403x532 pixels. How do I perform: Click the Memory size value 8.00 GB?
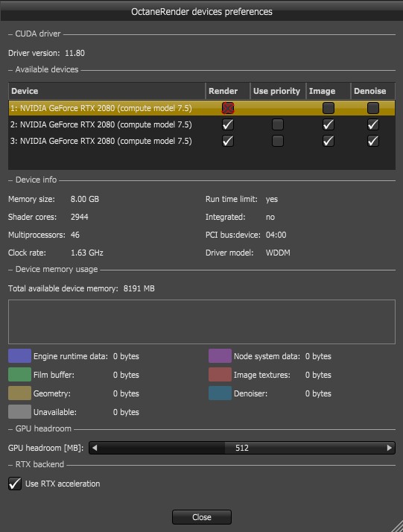(85, 199)
